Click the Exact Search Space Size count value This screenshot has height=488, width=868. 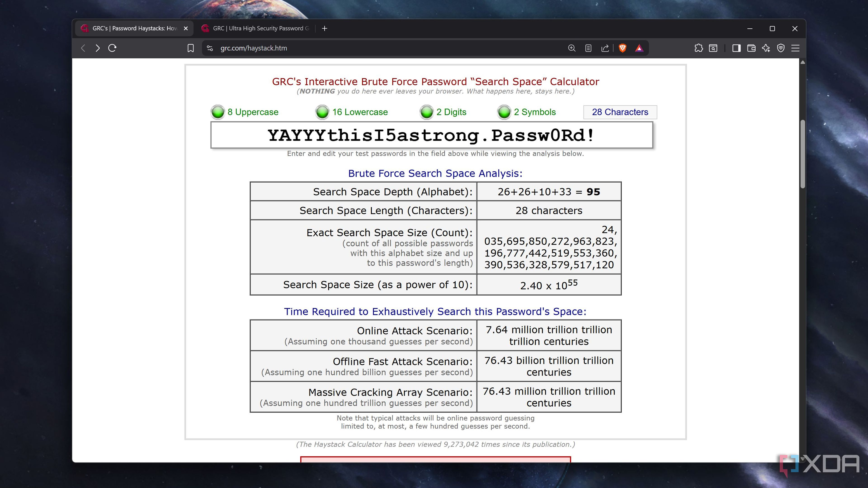pyautogui.click(x=550, y=247)
